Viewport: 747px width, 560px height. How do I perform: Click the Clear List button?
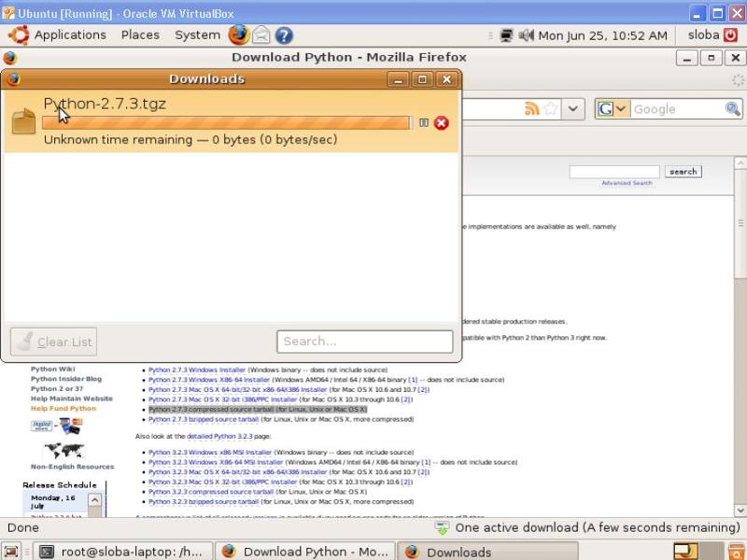coord(53,342)
